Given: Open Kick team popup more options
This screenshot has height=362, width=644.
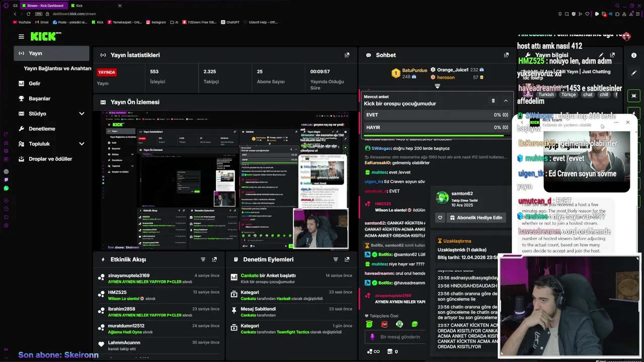Looking at the screenshot, I should click(616, 122).
